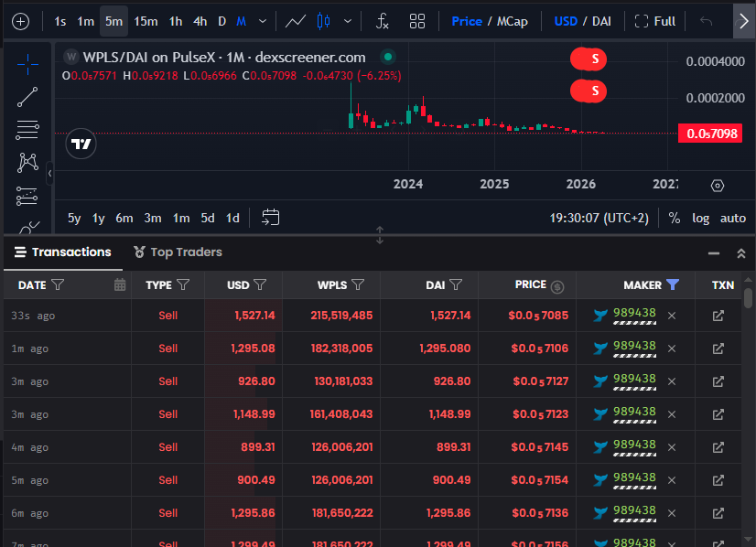Select the brush tool in left toolbar
Image resolution: width=756 pixels, height=547 pixels.
29,227
